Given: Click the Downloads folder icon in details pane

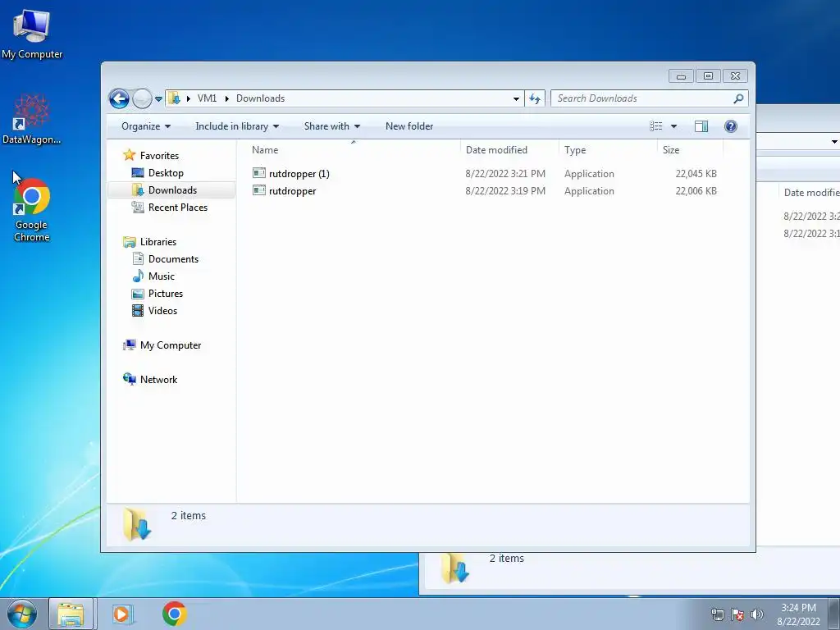Looking at the screenshot, I should coord(138,524).
